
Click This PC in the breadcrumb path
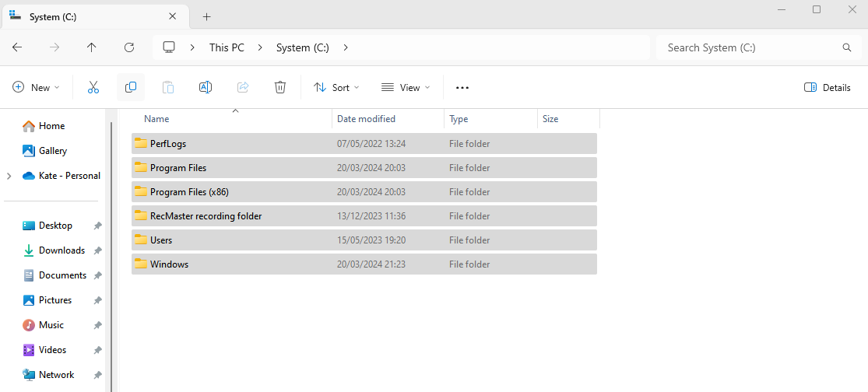(227, 47)
